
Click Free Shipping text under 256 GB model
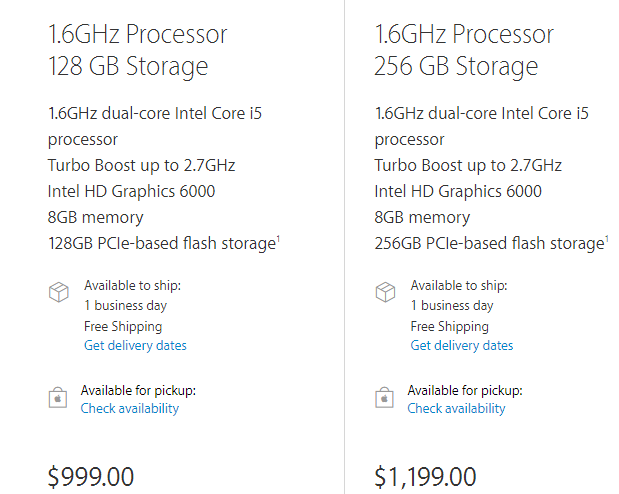[x=449, y=327]
